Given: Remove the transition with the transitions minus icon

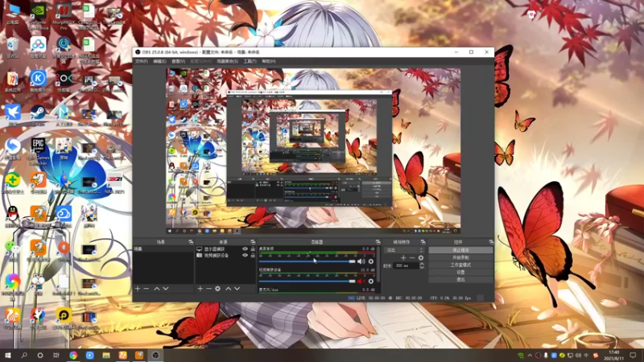Looking at the screenshot, I should coord(412,257).
